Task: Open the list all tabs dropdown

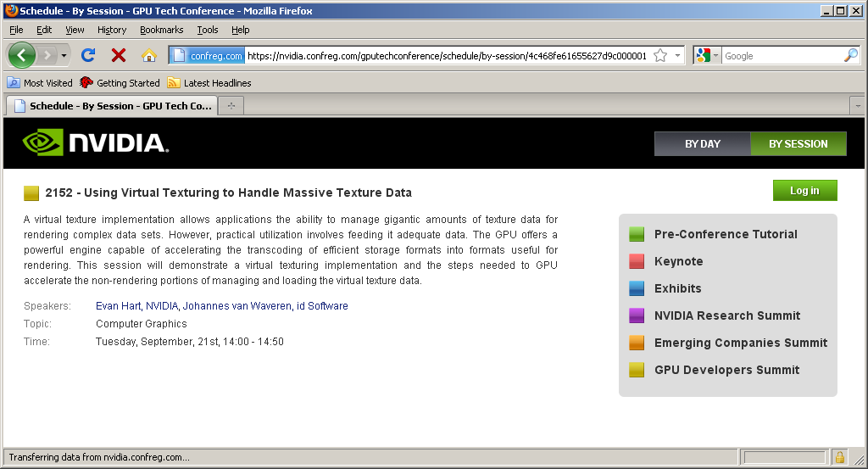Action: tap(856, 106)
